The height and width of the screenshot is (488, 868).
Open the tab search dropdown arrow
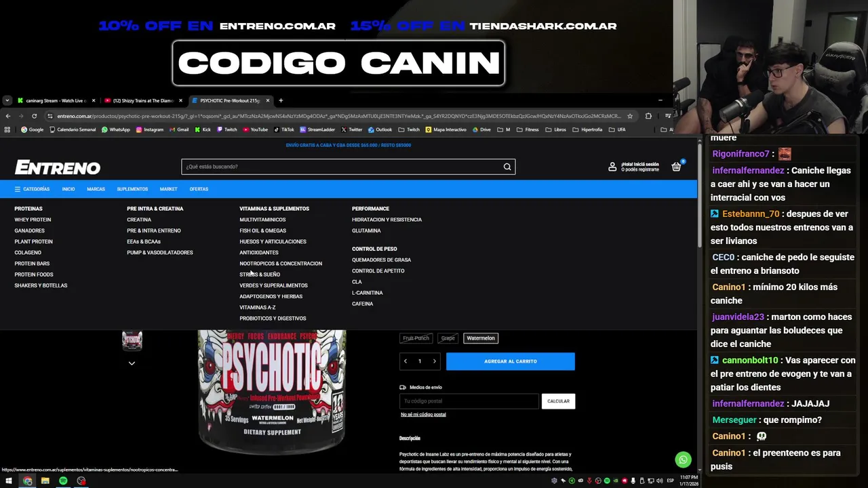(7, 100)
